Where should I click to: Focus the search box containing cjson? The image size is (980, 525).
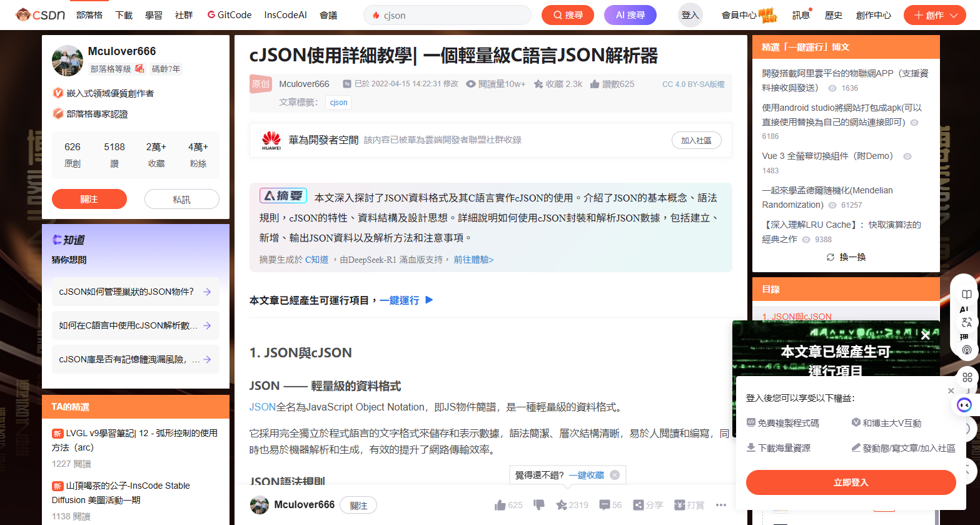447,15
